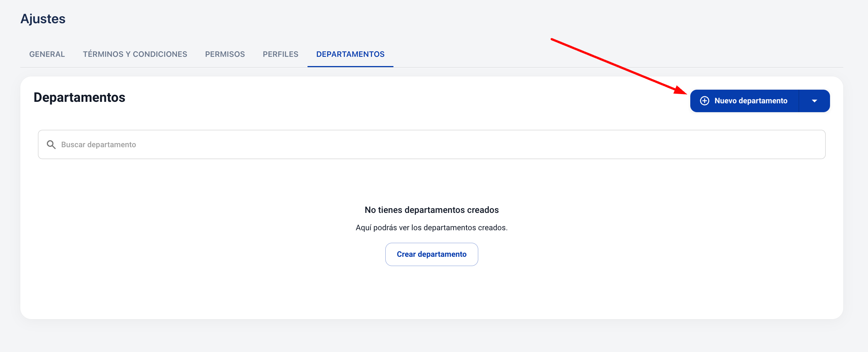The image size is (868, 352).
Task: Select the DEPARTAMENTOS tab
Action: click(350, 54)
